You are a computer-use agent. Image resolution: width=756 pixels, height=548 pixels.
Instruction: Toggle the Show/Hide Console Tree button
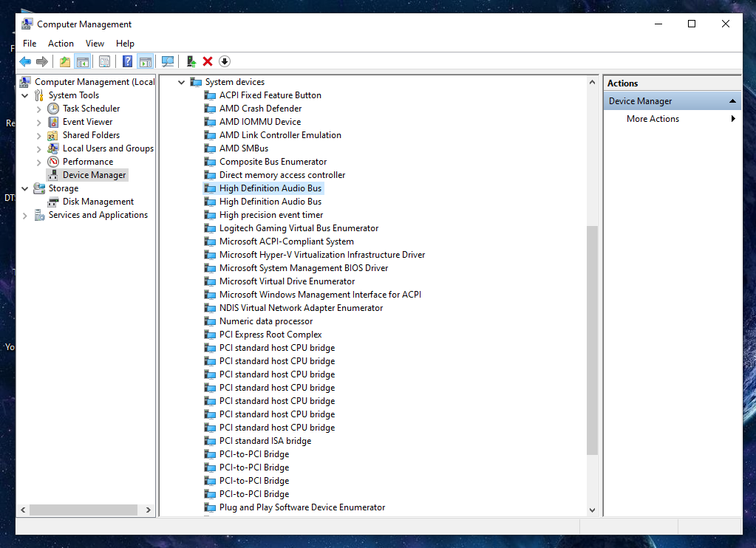click(83, 61)
